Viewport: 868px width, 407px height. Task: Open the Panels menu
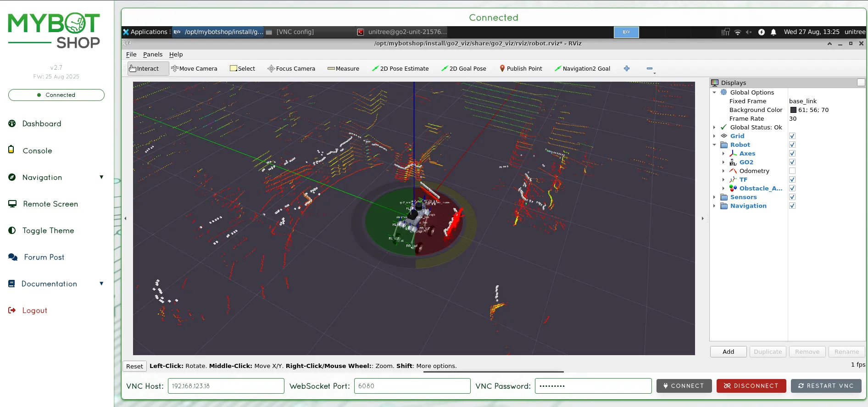point(152,54)
